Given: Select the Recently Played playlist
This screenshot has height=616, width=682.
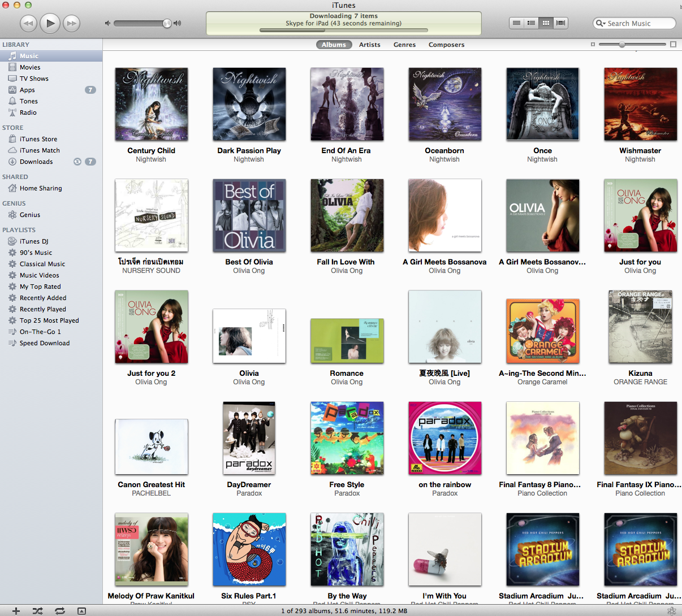Looking at the screenshot, I should point(51,309).
